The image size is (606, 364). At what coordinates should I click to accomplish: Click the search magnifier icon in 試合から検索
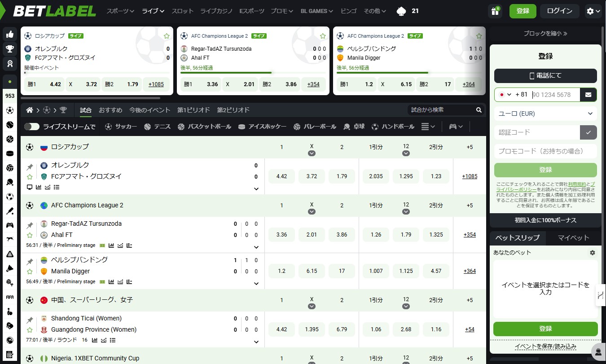[x=479, y=110]
